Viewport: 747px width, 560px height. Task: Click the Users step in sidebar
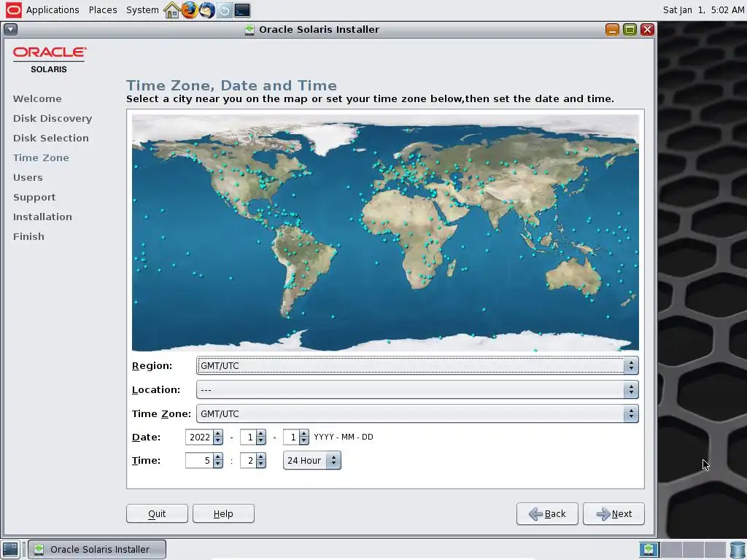pos(28,178)
